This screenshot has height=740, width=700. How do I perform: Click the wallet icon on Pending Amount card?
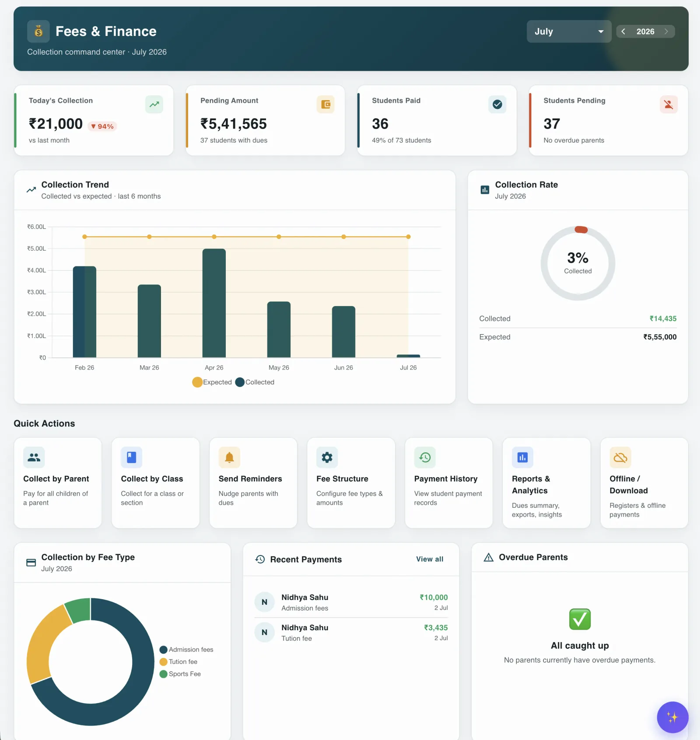tap(325, 105)
